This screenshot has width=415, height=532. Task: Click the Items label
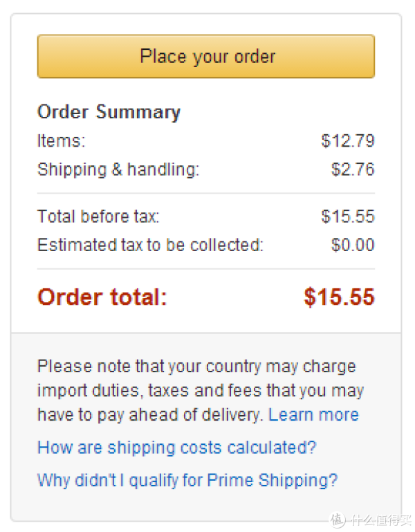click(x=61, y=141)
